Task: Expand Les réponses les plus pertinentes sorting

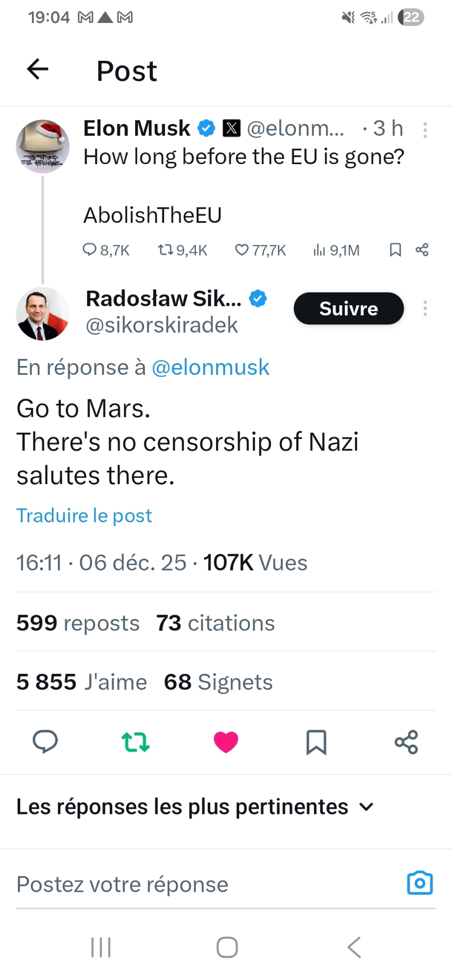Action: 195,807
